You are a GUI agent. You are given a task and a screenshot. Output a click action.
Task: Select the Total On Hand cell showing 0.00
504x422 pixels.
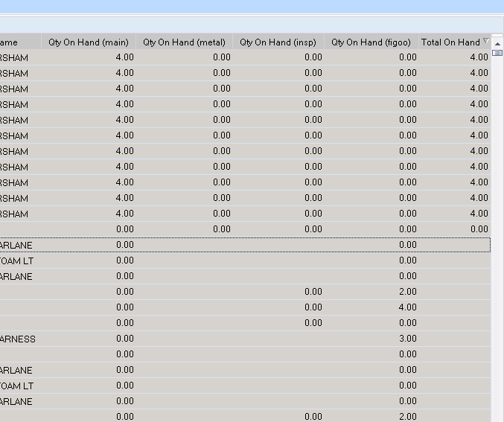[455, 229]
